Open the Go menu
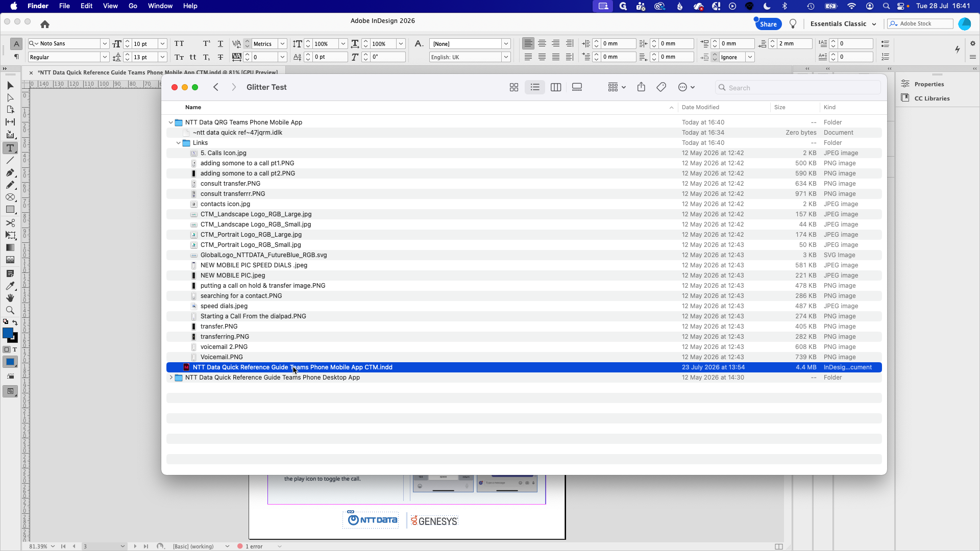The width and height of the screenshot is (980, 551). point(133,6)
